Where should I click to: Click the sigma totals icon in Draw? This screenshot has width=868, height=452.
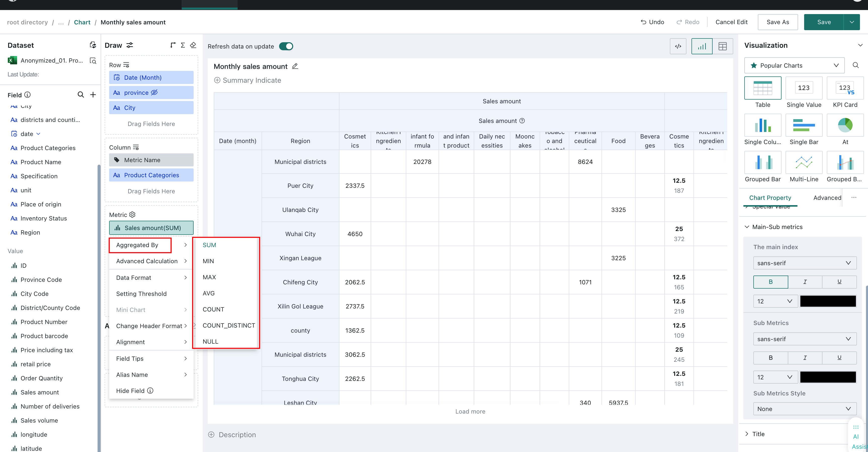pos(183,45)
